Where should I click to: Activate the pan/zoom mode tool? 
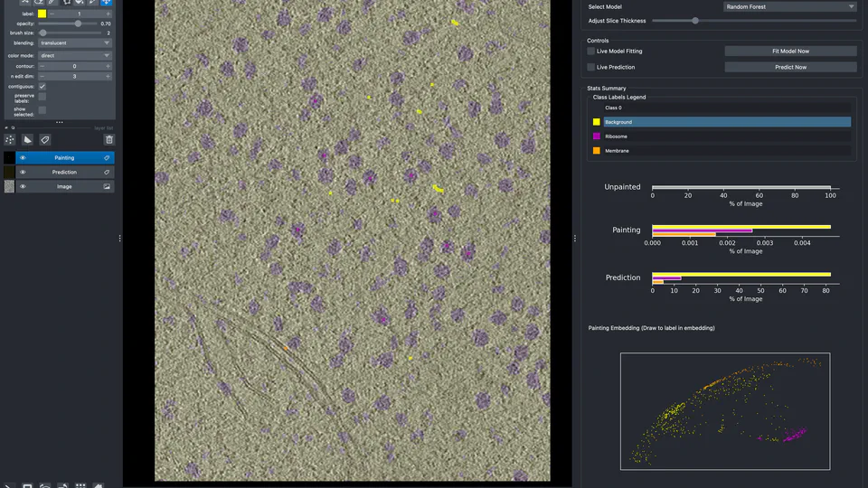click(x=106, y=2)
